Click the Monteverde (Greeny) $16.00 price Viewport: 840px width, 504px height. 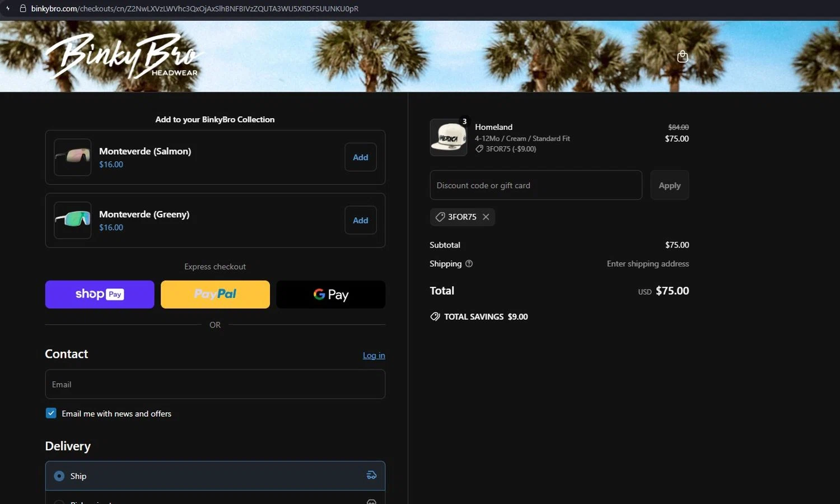click(111, 227)
